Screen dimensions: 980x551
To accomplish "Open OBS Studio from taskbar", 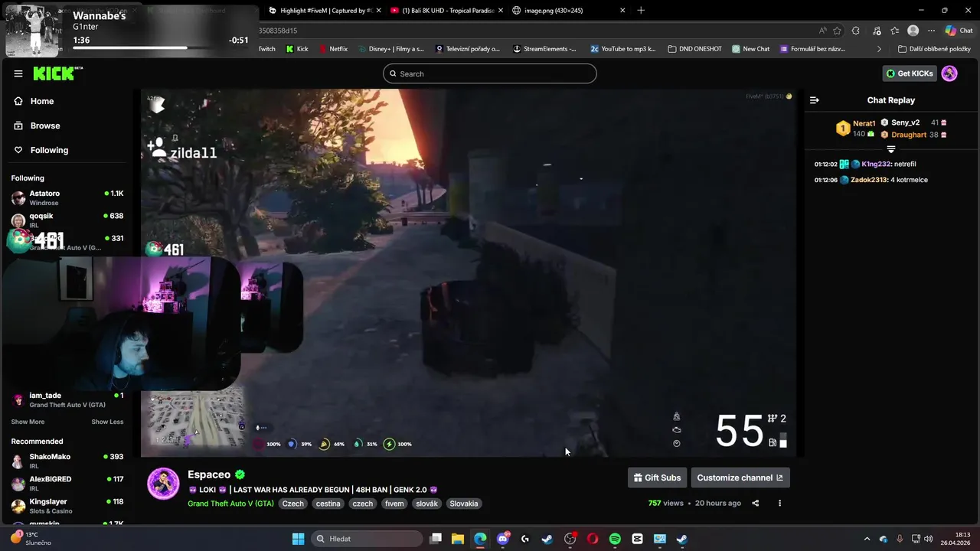I will 570,539.
